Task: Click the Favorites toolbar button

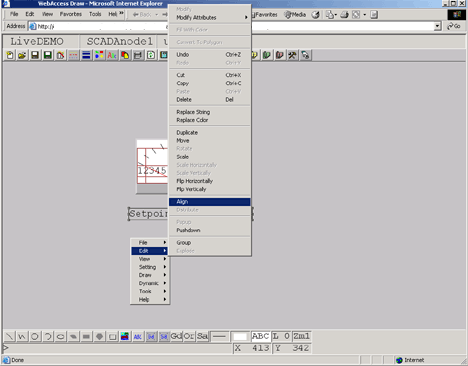Action: 265,15
